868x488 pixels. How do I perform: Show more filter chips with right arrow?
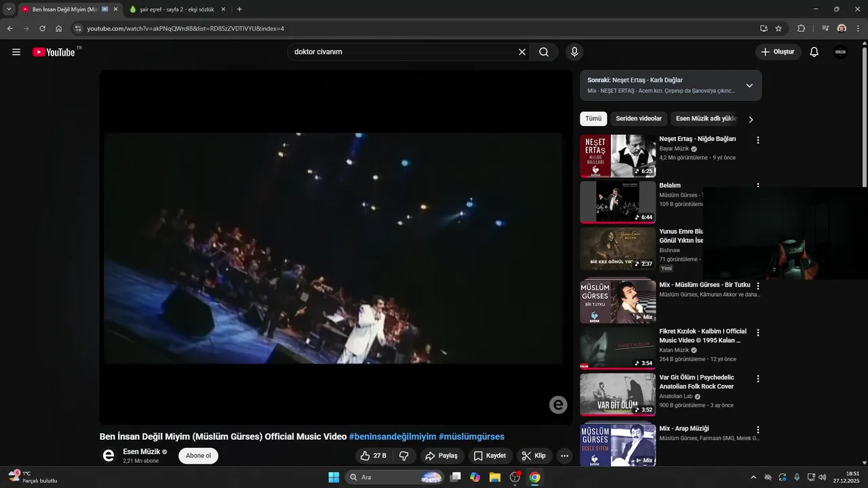751,119
